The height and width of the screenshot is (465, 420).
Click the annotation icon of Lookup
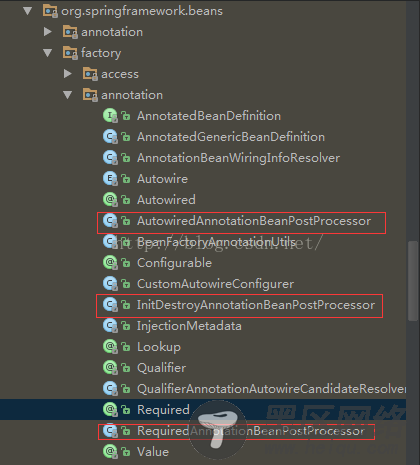pos(110,347)
